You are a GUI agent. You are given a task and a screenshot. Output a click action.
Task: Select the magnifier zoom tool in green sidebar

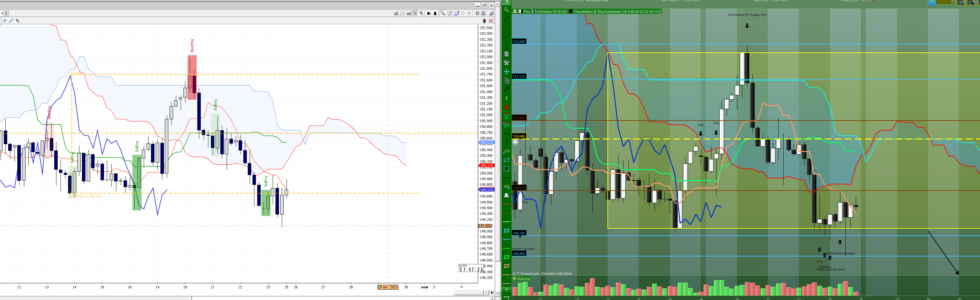(x=506, y=9)
